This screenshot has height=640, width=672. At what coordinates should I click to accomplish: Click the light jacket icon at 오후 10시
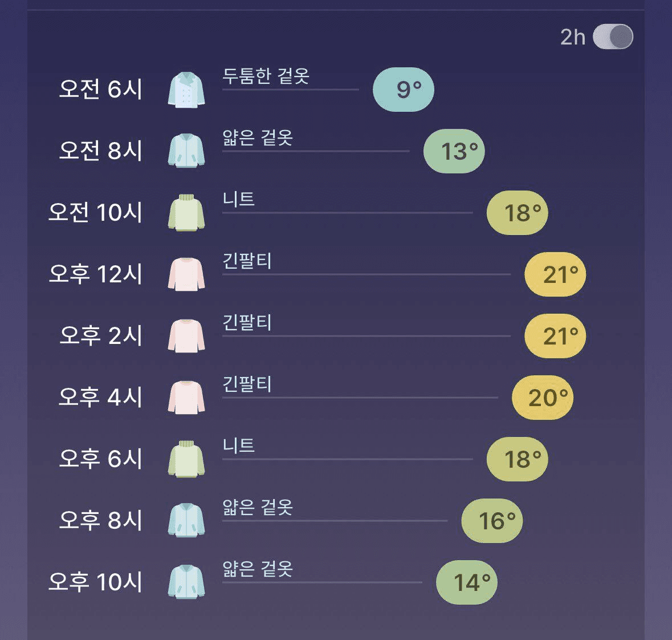pyautogui.click(x=186, y=582)
